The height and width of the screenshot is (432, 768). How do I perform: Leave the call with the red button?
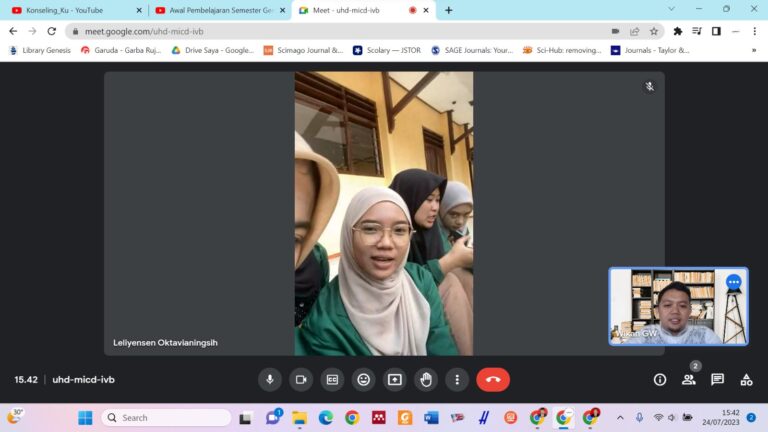pos(493,380)
